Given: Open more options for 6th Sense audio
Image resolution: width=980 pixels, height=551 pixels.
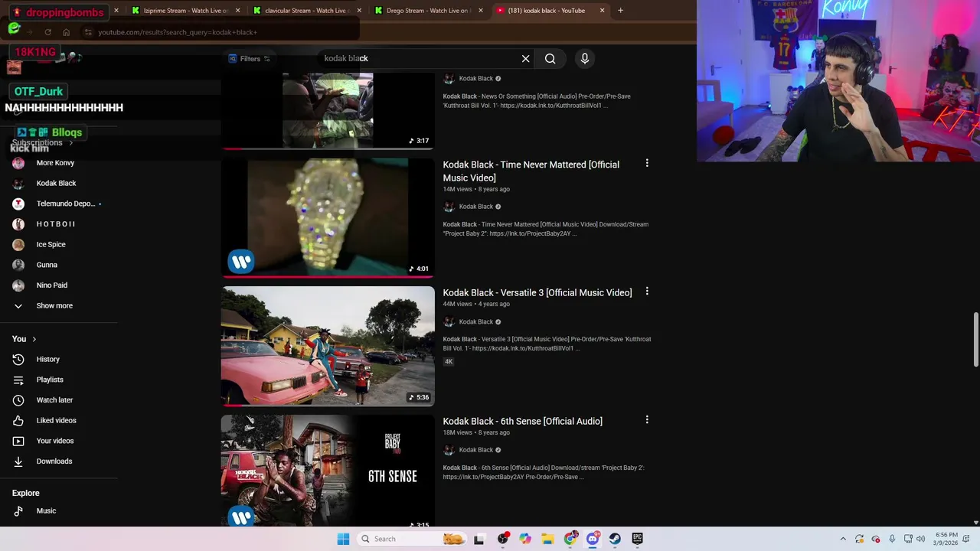Looking at the screenshot, I should (647, 419).
